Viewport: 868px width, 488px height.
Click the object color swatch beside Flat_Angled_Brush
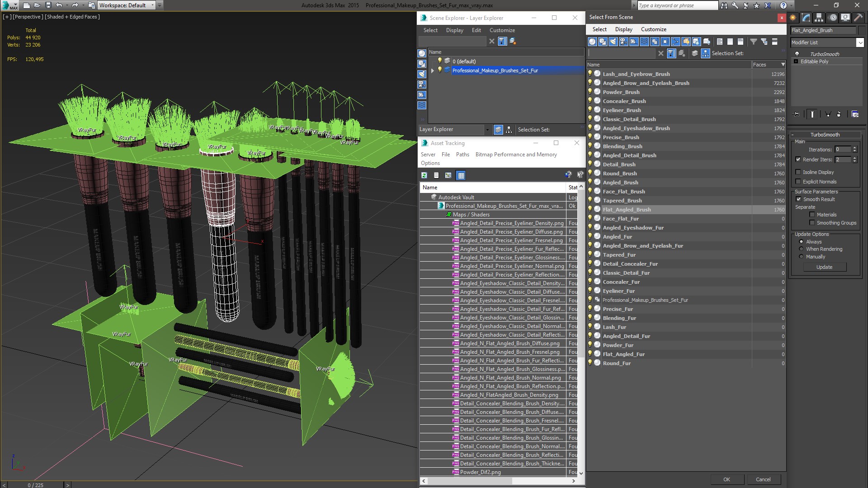coord(860,30)
